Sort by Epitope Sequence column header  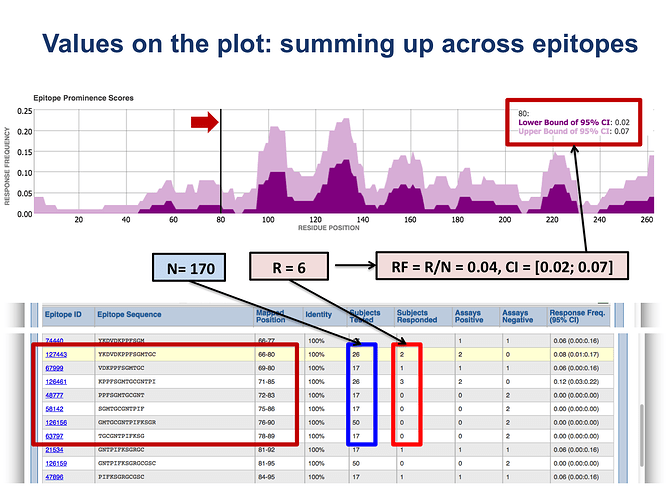[131, 314]
